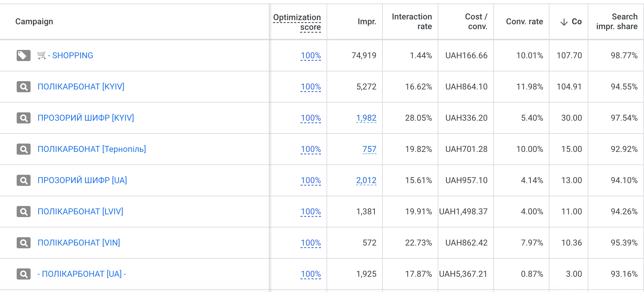Open the ПОЛІКАРБОНАТ [LVIV] campaign
644x292 pixels.
pyautogui.click(x=80, y=212)
